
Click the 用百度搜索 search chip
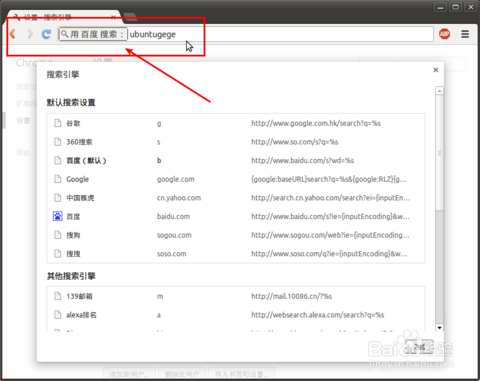(x=93, y=34)
